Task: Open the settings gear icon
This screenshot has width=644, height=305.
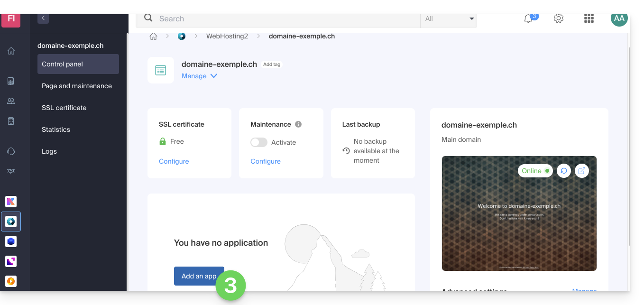Action: pos(559,19)
